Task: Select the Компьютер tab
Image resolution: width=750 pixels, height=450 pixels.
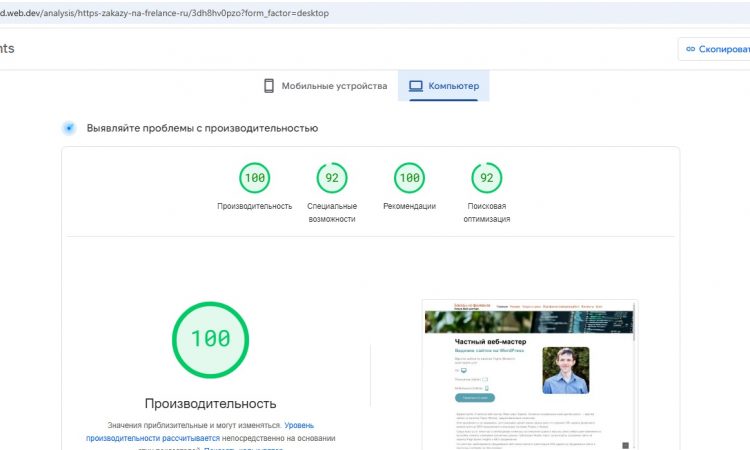Action: (443, 86)
